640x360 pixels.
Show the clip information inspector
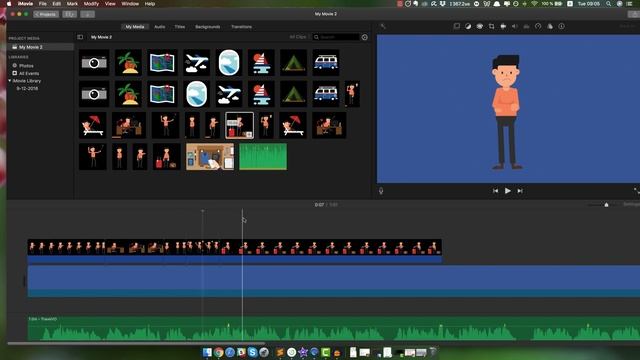[562, 27]
